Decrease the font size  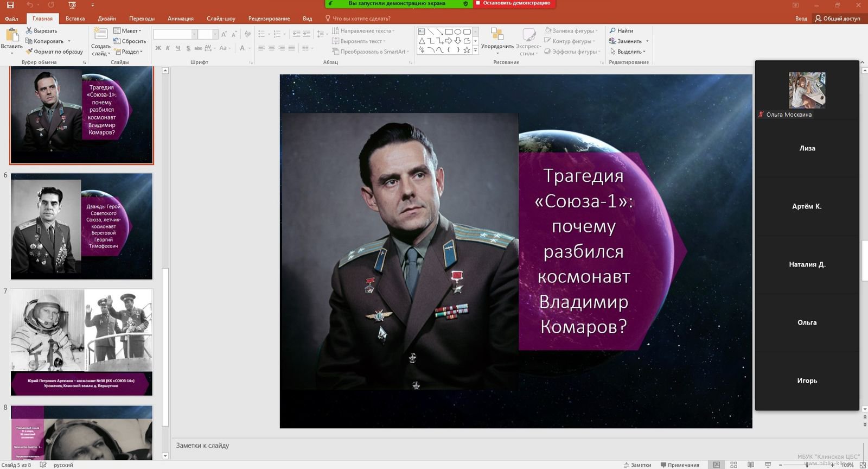234,34
